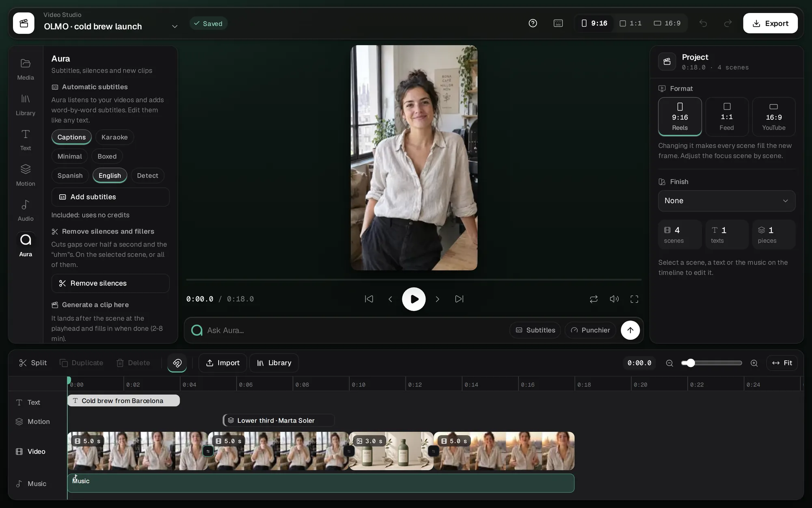812x508 pixels.
Task: Open the Text sidebar panel
Action: point(26,140)
